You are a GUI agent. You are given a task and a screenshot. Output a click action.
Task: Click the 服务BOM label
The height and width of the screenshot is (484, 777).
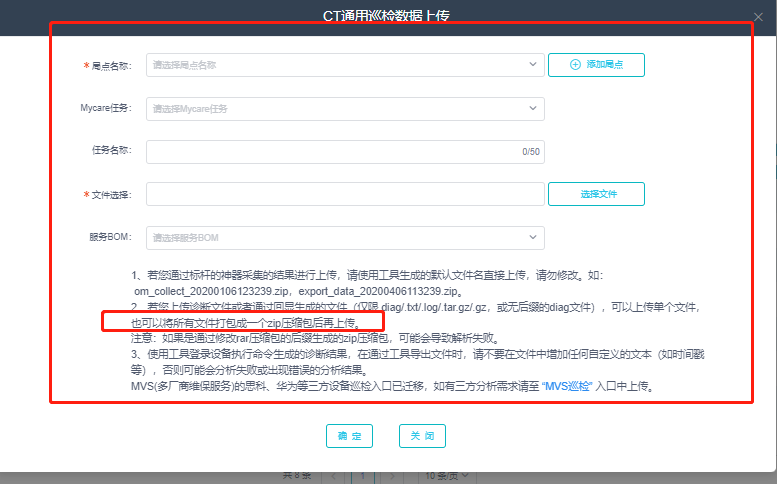tap(111, 237)
